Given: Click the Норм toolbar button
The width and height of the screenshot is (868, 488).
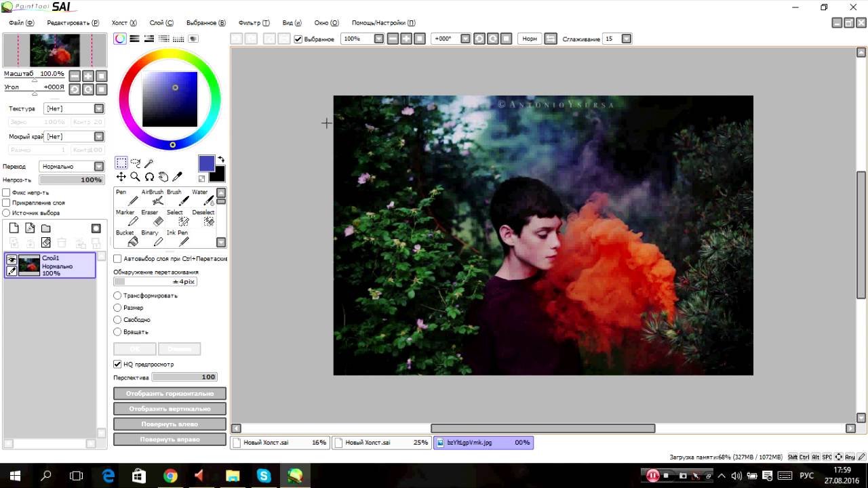Looking at the screenshot, I should 530,39.
